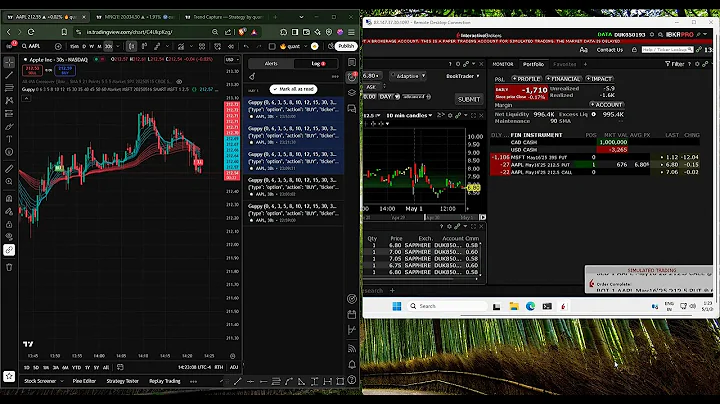Click the SUBMIT order button in TWS
This screenshot has height=404, width=720.
click(x=469, y=99)
